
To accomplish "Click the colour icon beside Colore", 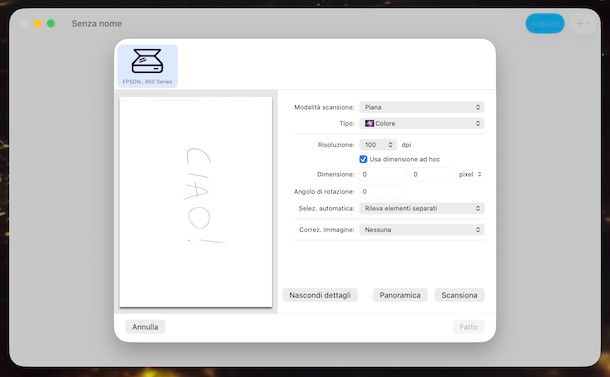I will tap(369, 123).
